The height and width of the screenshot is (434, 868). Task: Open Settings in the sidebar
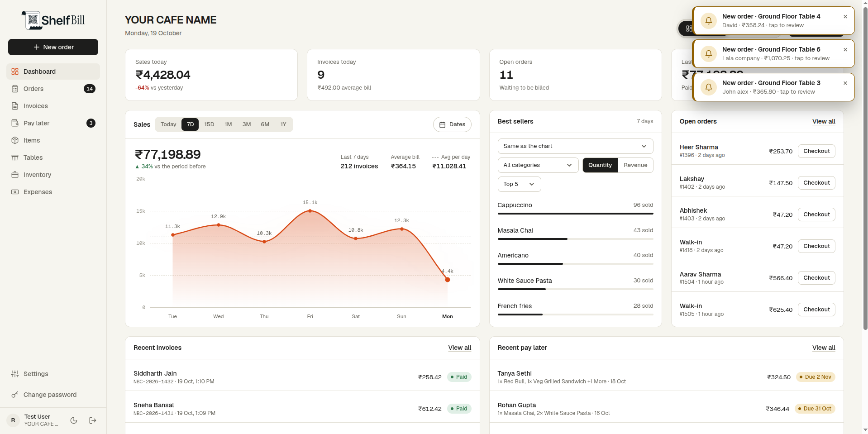(x=53, y=374)
